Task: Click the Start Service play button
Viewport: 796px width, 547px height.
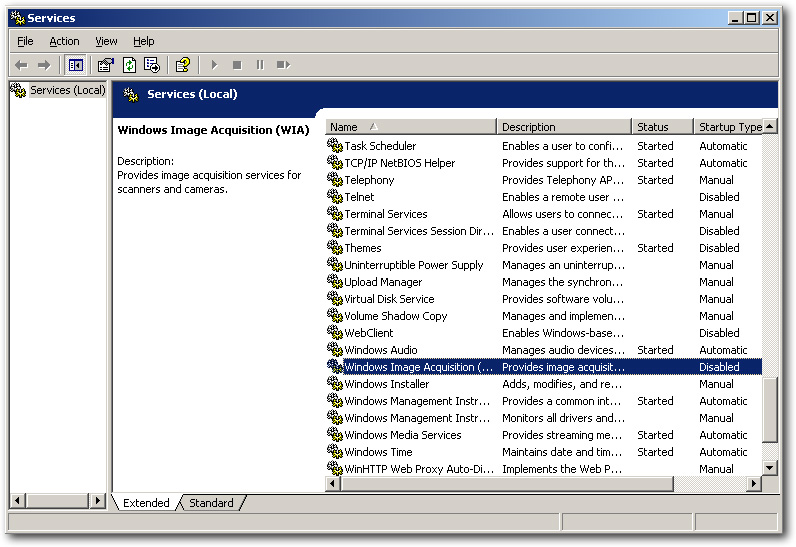Action: pyautogui.click(x=214, y=65)
